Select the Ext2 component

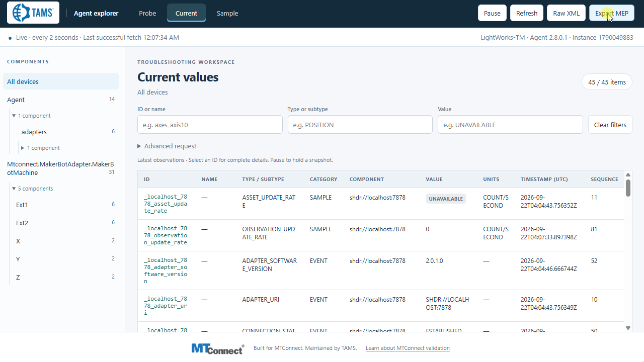click(x=65, y=223)
